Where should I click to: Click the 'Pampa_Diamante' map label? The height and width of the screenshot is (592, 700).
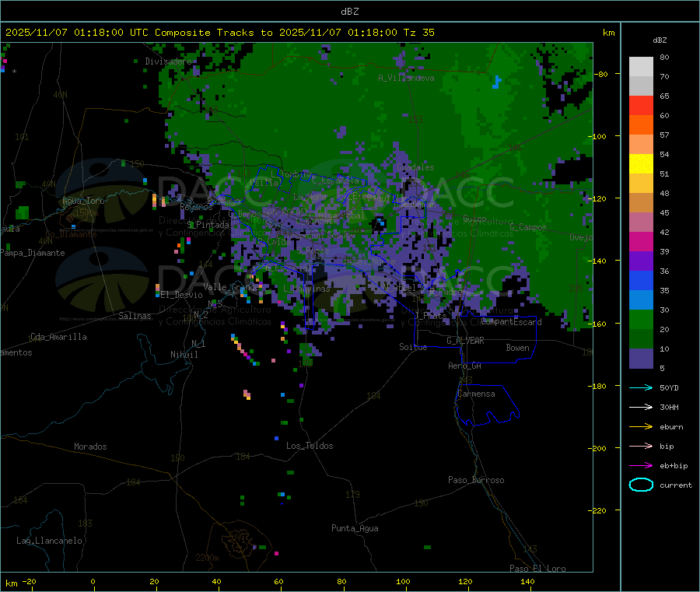33,253
